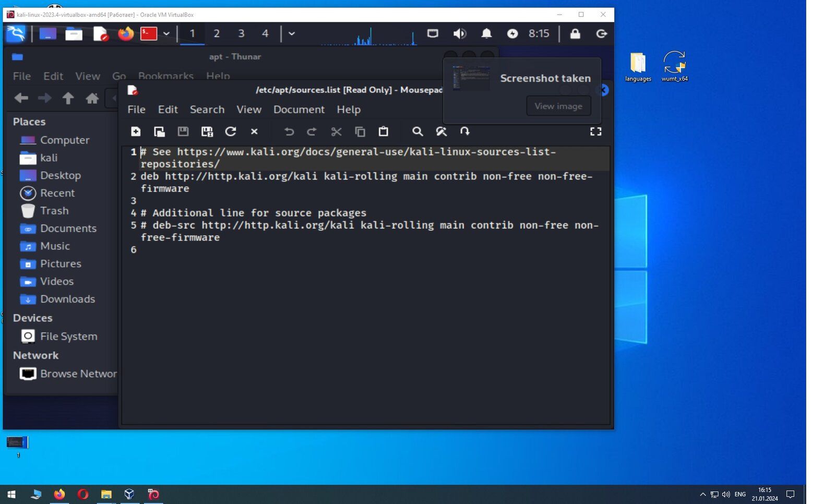Click the Paste clipboard icon
The height and width of the screenshot is (504, 835).
(384, 131)
